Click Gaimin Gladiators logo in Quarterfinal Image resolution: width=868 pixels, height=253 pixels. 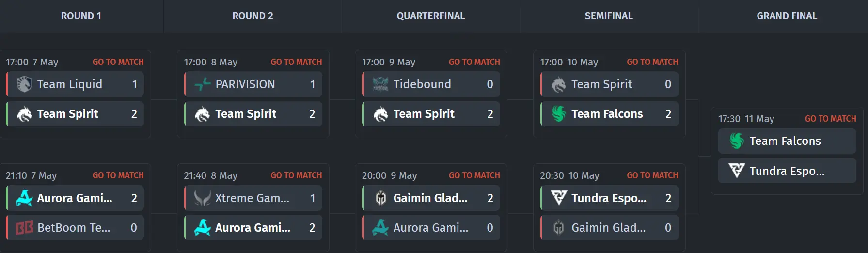pyautogui.click(x=380, y=198)
